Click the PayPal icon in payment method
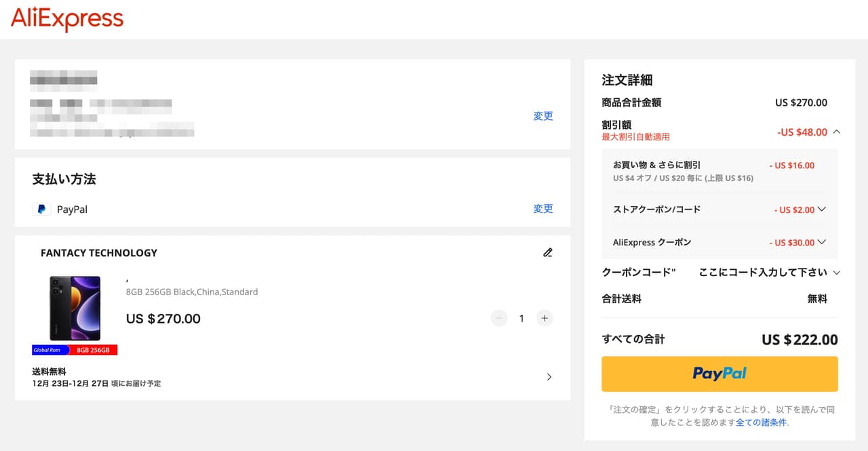This screenshot has width=868, height=451. point(41,210)
